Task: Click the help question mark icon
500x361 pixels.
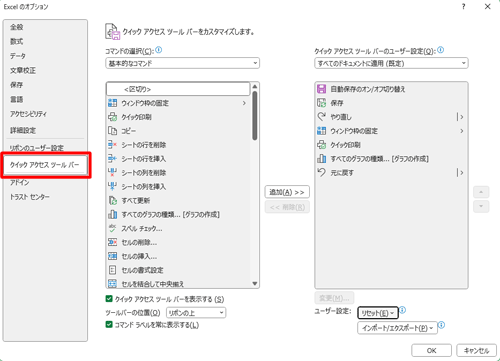Action: tap(463, 6)
